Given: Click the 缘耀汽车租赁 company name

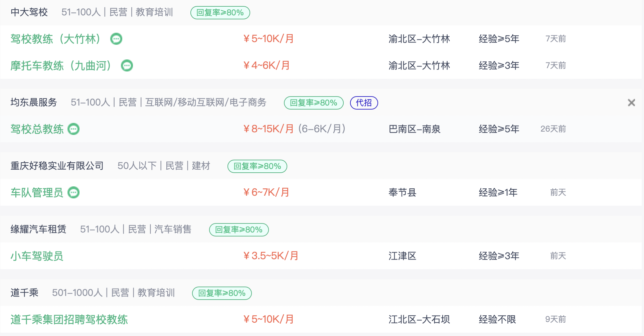Looking at the screenshot, I should (38, 229).
